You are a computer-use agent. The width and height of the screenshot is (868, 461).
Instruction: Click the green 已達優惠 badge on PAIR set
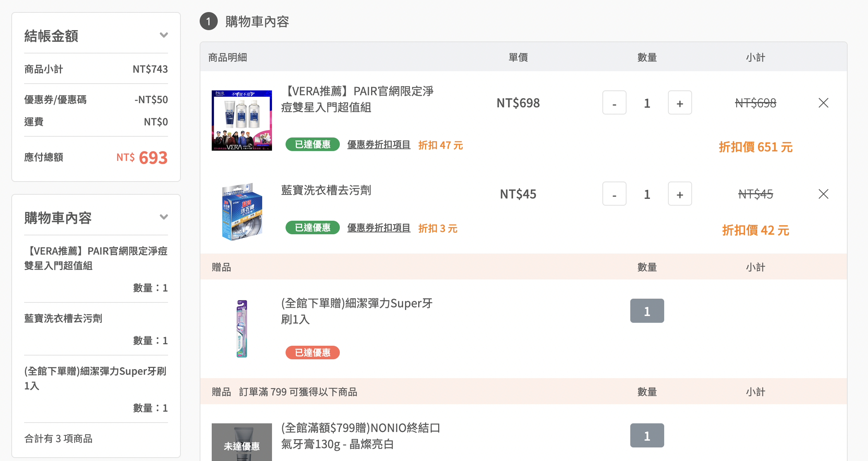[x=313, y=144]
